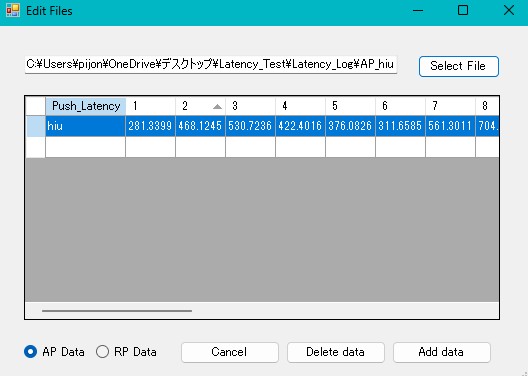Click the sort arrow in column 2 header
This screenshot has height=376, width=528.
(x=218, y=107)
